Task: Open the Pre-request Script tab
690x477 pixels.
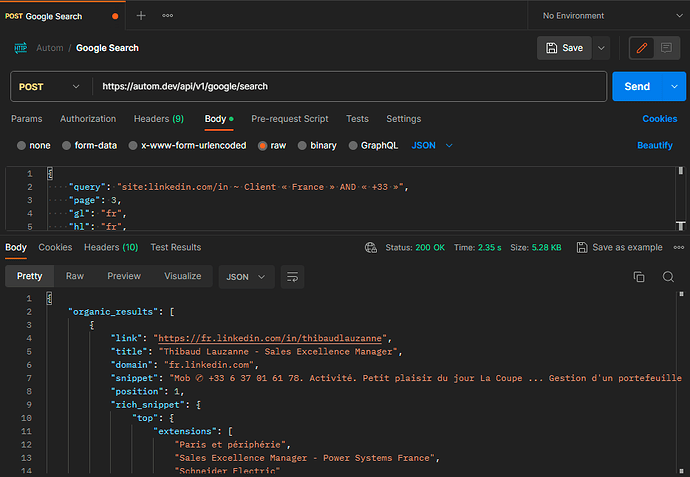Action: tap(290, 119)
